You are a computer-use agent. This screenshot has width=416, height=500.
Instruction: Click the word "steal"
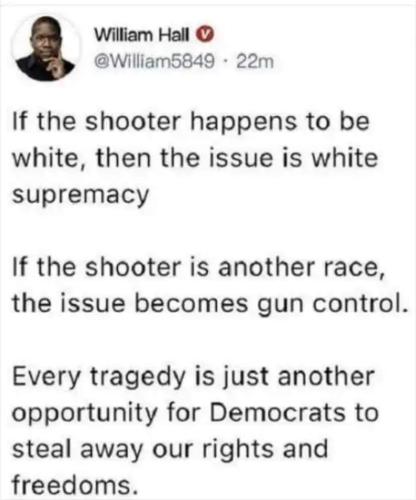point(40,449)
